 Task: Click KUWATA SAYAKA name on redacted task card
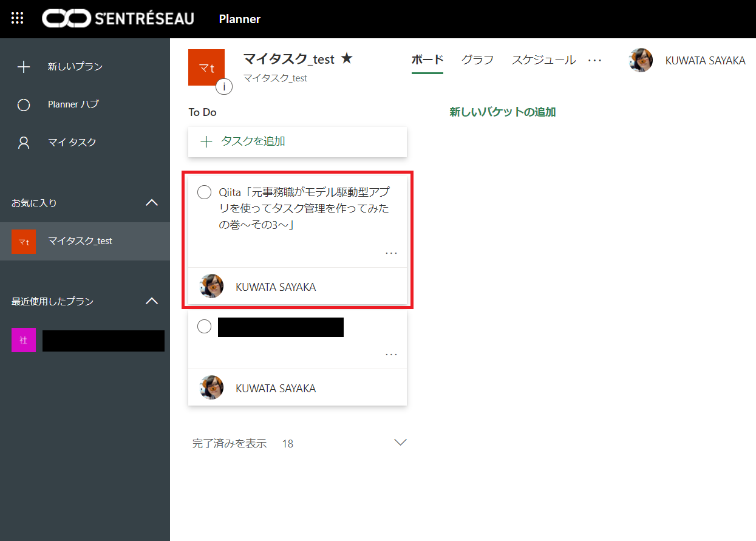[x=276, y=389]
